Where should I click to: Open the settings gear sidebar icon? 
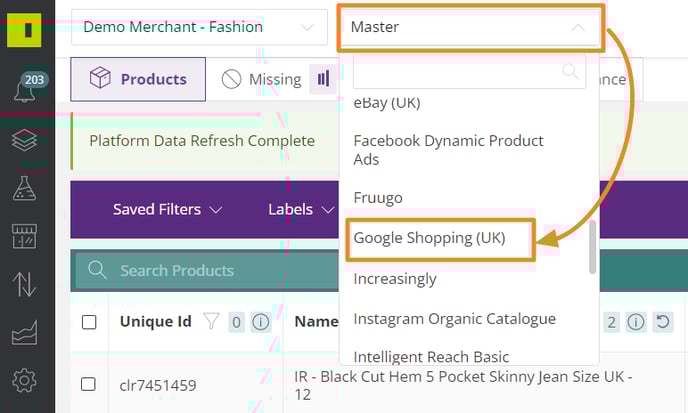click(24, 380)
